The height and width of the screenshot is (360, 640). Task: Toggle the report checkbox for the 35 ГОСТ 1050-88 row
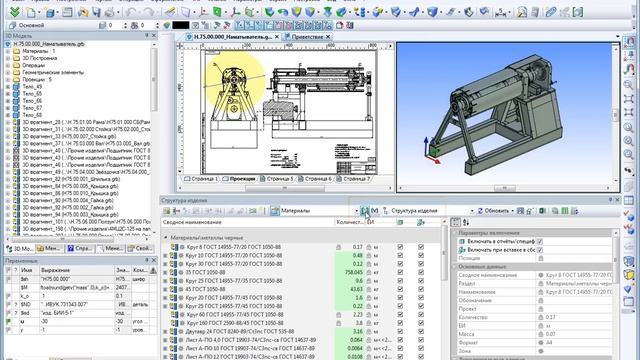(400, 272)
